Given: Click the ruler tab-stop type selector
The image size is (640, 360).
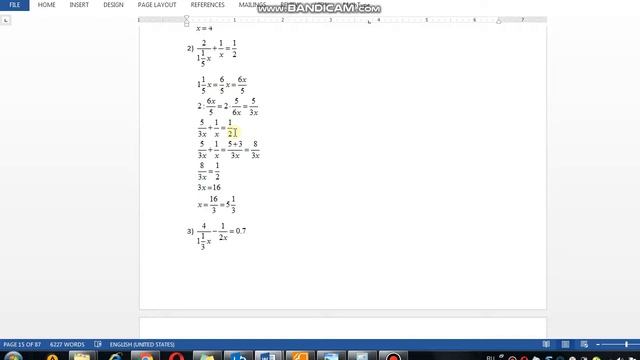Looking at the screenshot, I should [x=6, y=20].
